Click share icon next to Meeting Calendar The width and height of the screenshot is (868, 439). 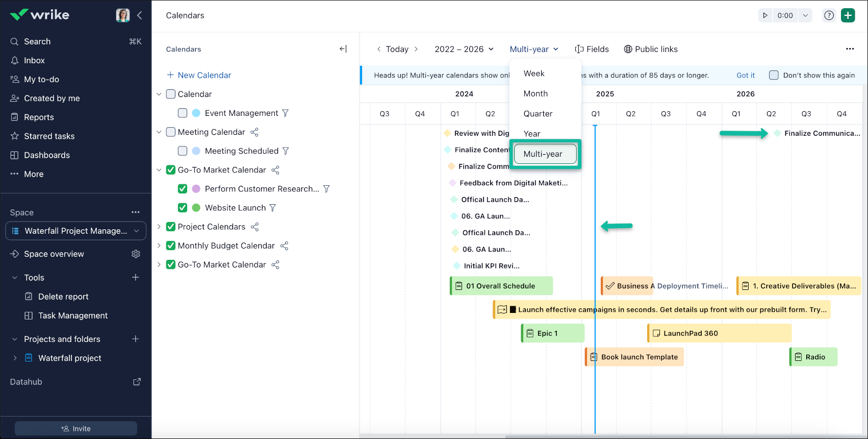click(254, 132)
